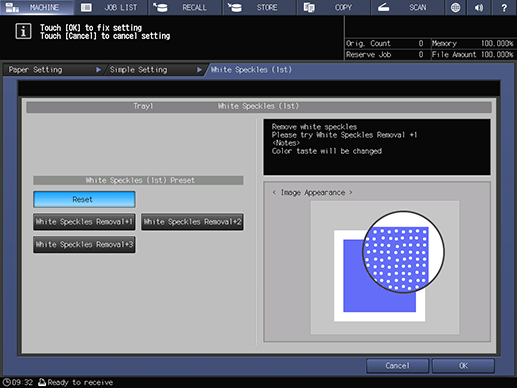Select the STORE tab

click(259, 7)
